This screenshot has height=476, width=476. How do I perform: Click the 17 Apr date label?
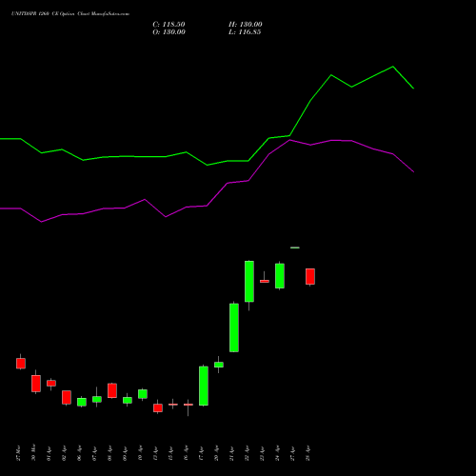(201, 453)
